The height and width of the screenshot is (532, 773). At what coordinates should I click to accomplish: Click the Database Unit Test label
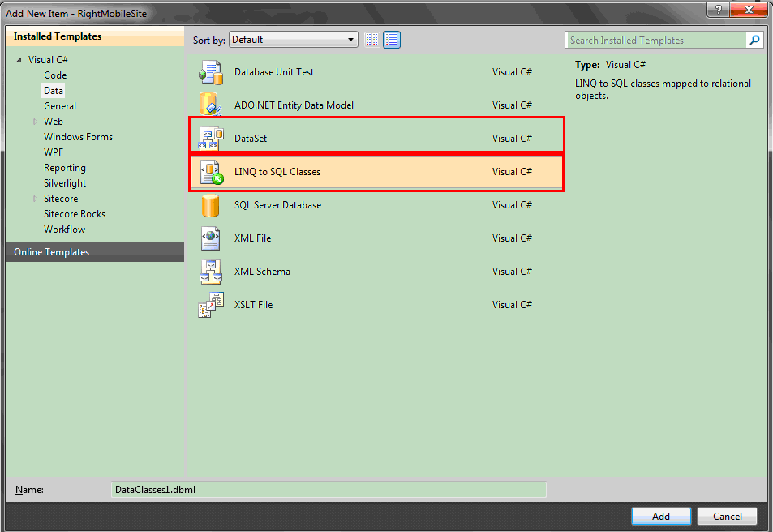(x=274, y=72)
